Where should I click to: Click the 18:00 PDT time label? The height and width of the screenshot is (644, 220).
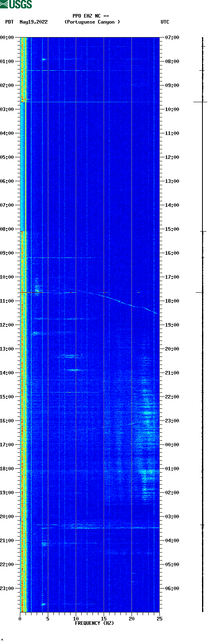7,469
